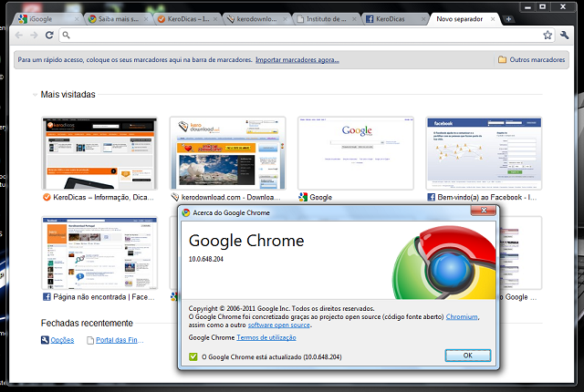Click the Facebook favicon beside Bem-vindo(a) label
Image resolution: width=584 pixels, height=392 pixels.
tap(431, 197)
